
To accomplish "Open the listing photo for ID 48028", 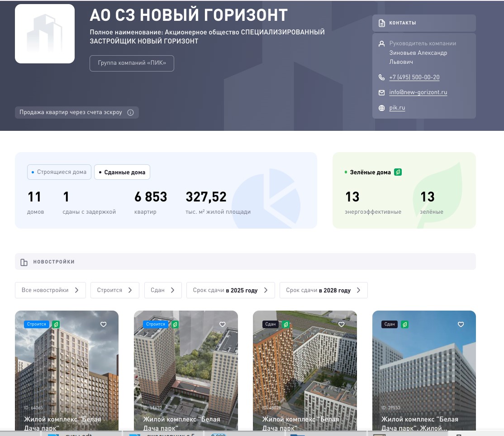I will tap(305, 370).
